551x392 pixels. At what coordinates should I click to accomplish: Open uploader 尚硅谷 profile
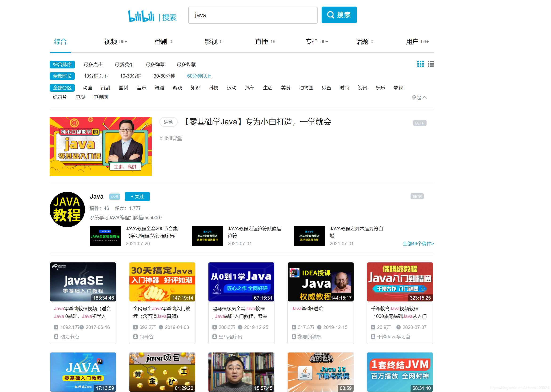coord(147,337)
